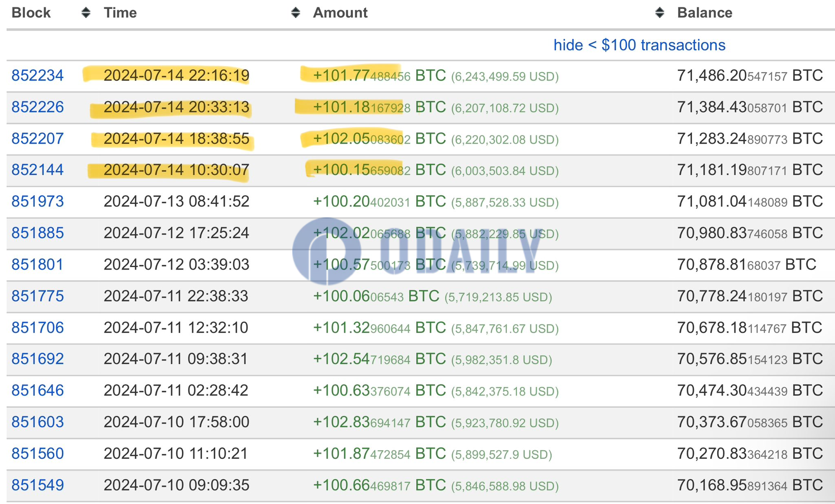This screenshot has width=835, height=504.
Task: Click balance 71,384.43058701 BTC
Action: pos(750,107)
